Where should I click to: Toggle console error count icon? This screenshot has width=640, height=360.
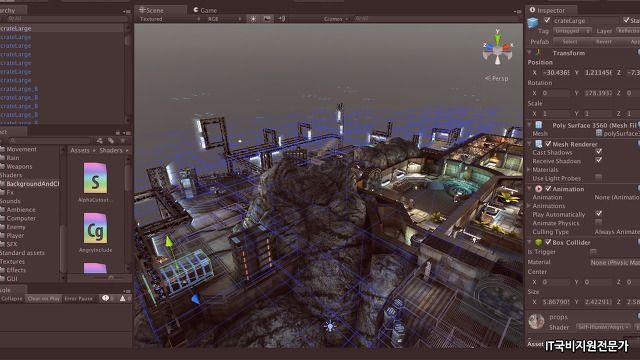coord(105,298)
